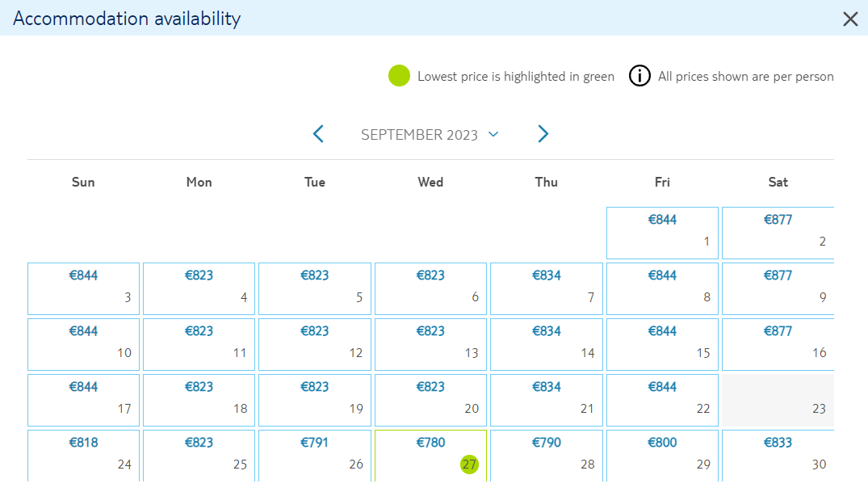This screenshot has width=868, height=496.
Task: Select September 24 priced €818
Action: 83,455
